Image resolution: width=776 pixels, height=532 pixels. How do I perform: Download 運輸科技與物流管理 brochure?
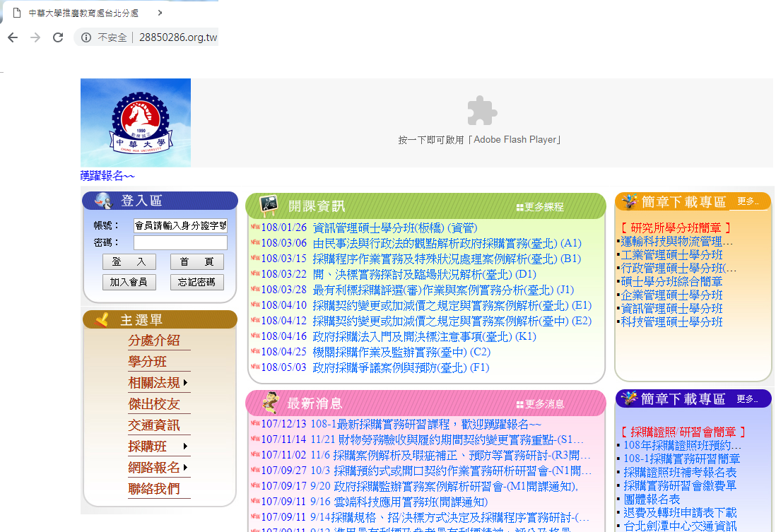(x=677, y=242)
